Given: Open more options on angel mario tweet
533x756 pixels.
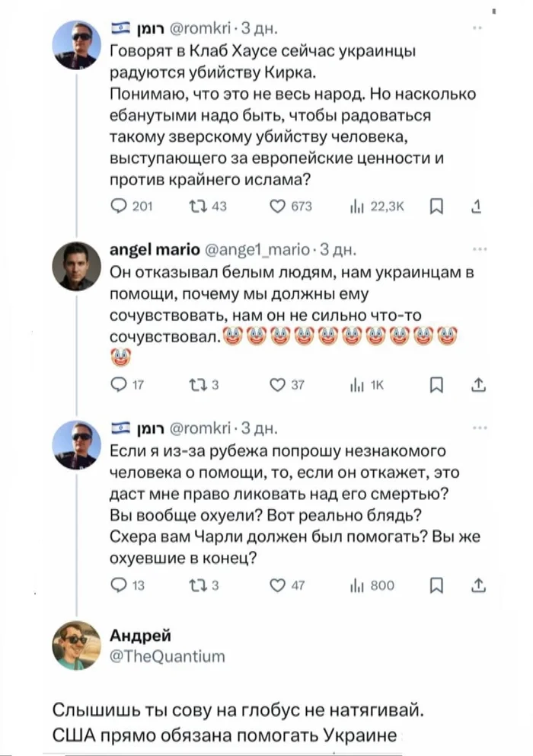Looking at the screenshot, I should coord(477,248).
